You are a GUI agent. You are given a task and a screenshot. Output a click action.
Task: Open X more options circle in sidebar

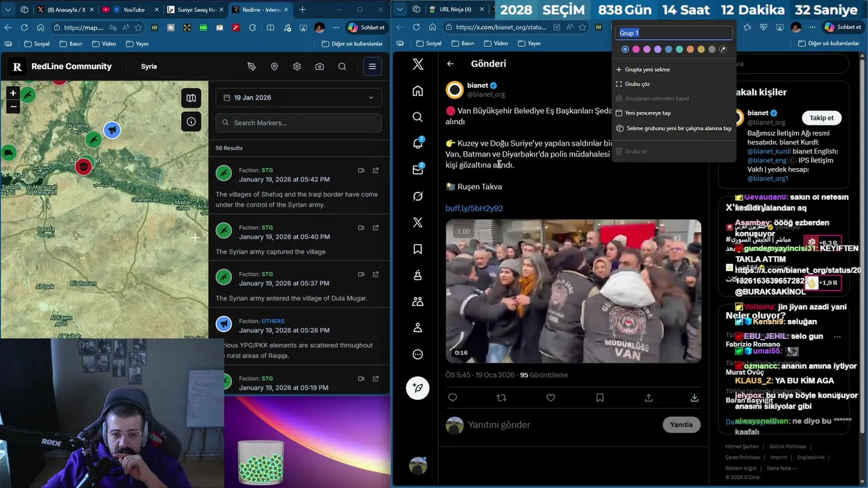coord(418,354)
